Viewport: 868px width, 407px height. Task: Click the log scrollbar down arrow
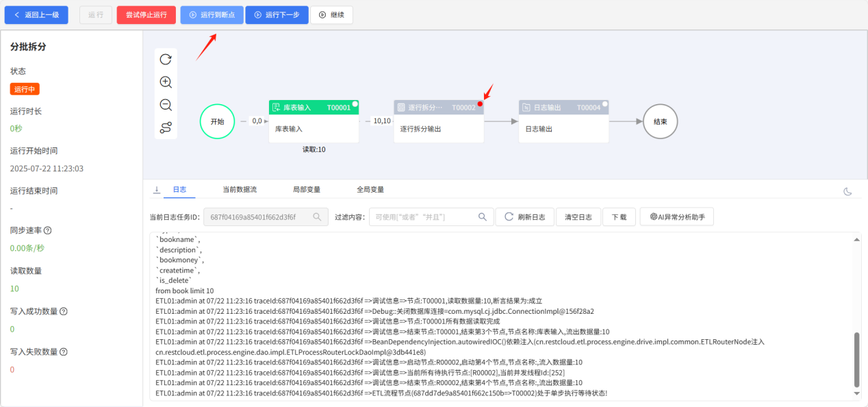pos(856,394)
